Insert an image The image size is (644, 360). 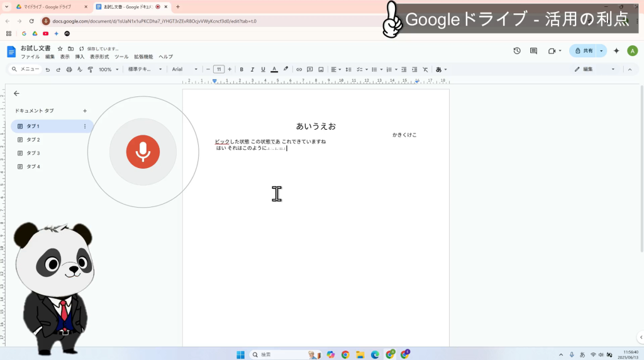(x=321, y=69)
